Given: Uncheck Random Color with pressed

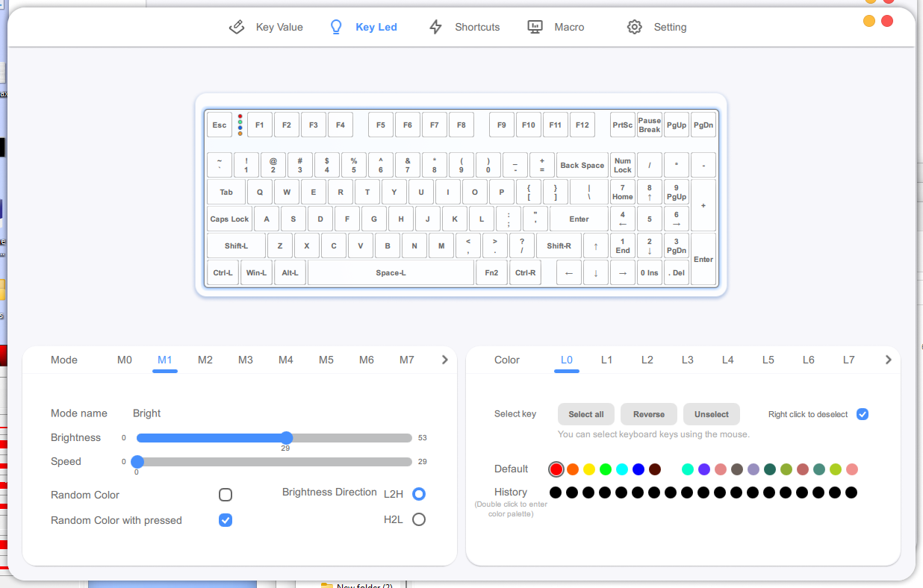Looking at the screenshot, I should pyautogui.click(x=226, y=520).
